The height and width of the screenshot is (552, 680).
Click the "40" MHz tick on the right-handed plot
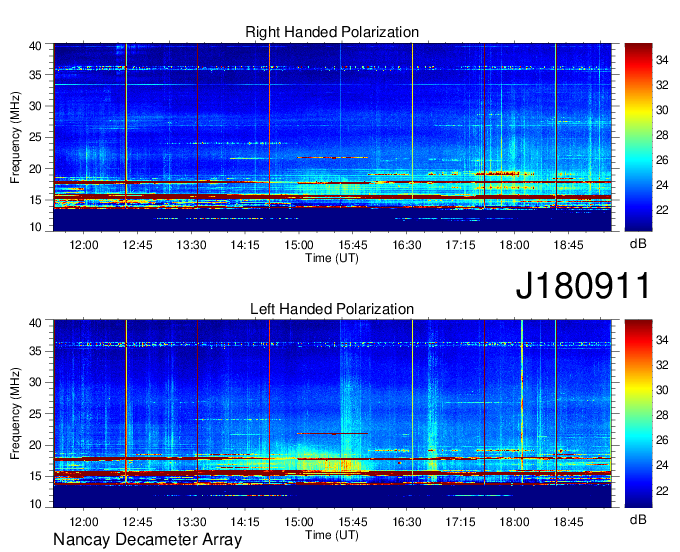coord(35,46)
